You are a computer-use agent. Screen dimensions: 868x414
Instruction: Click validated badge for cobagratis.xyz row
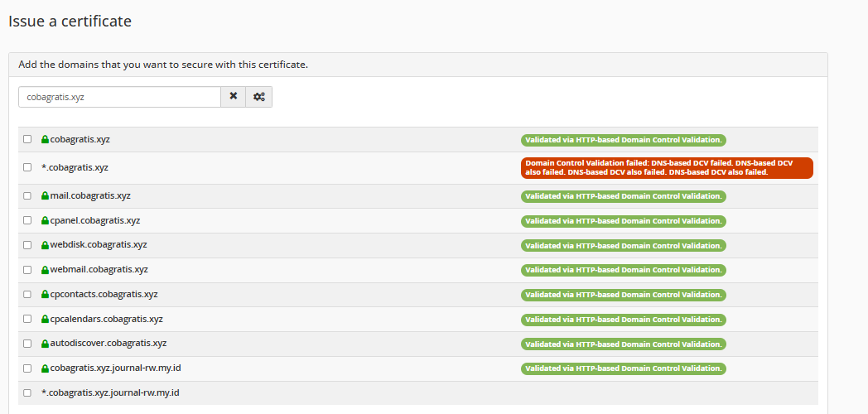pyautogui.click(x=623, y=140)
